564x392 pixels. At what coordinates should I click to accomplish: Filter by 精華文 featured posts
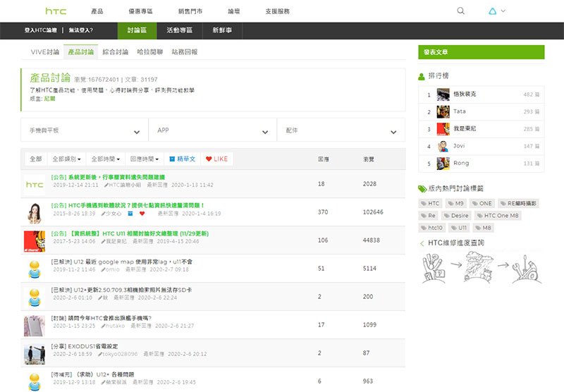point(183,159)
